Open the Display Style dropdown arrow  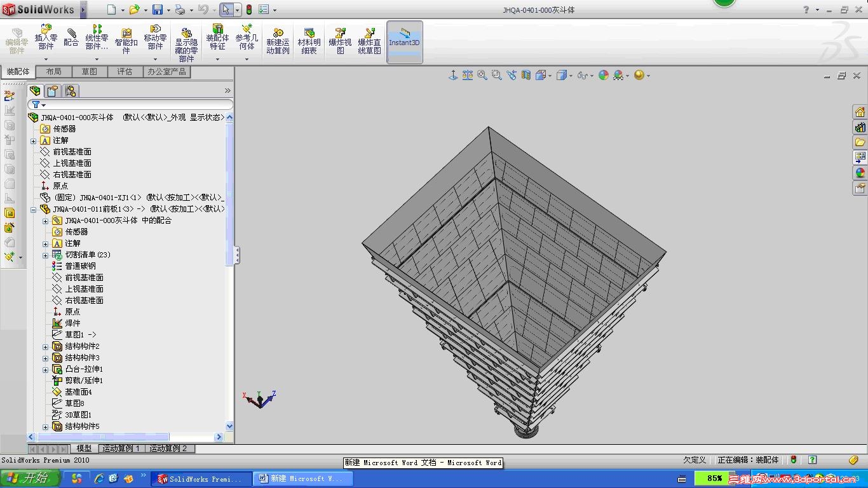571,76
